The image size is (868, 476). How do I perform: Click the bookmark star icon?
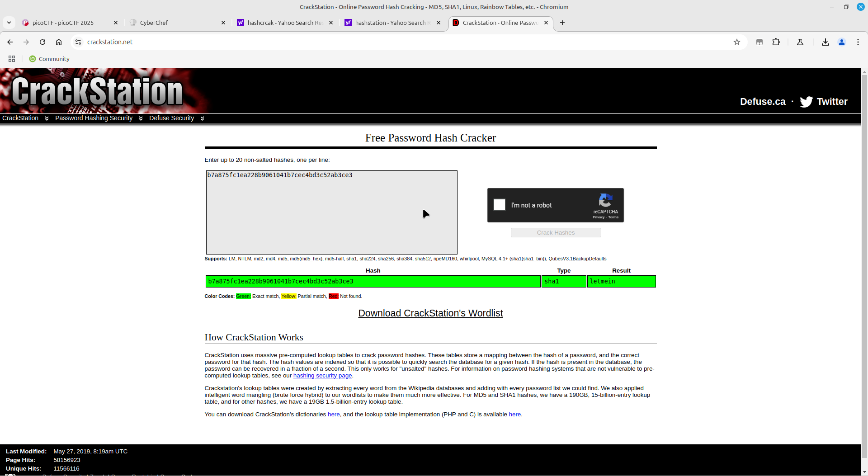(x=737, y=42)
